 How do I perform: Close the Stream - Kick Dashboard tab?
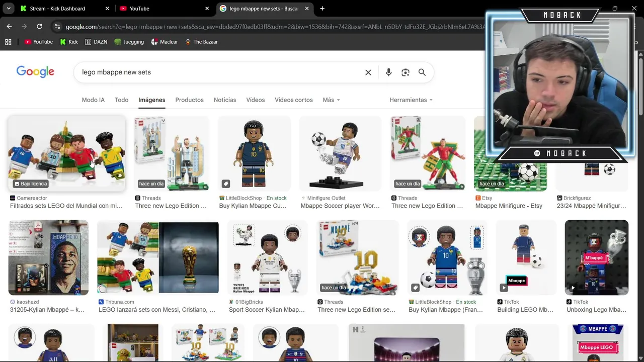pyautogui.click(x=107, y=9)
